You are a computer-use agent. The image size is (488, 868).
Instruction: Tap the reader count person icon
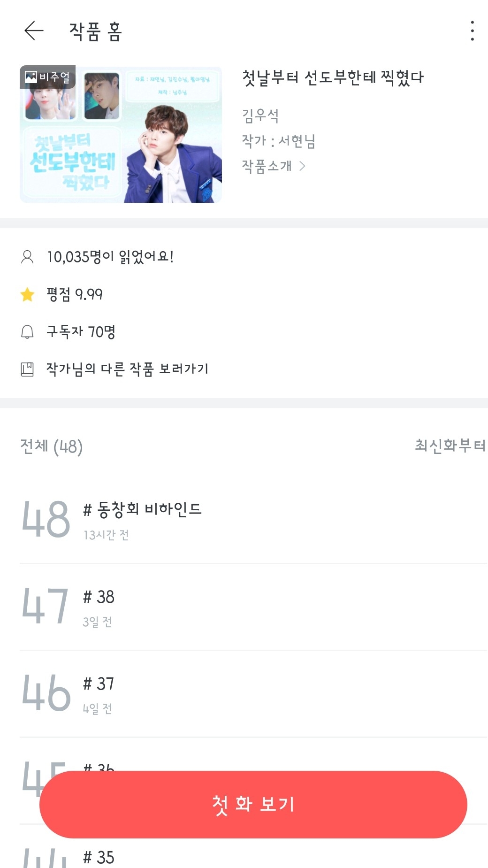point(27,257)
